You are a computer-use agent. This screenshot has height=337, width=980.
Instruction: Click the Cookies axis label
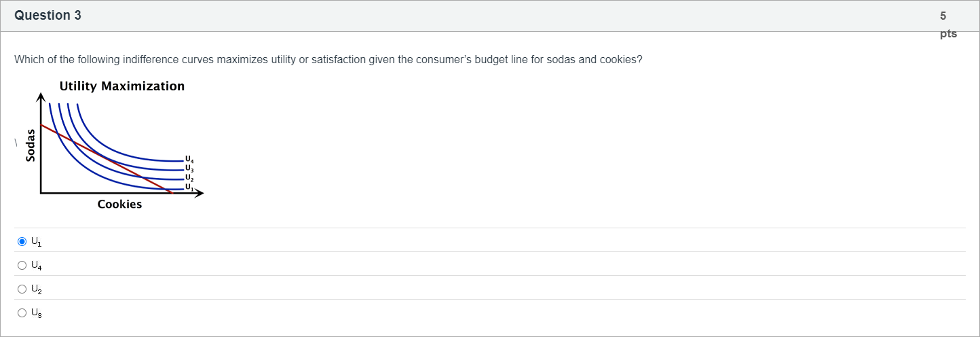[119, 205]
